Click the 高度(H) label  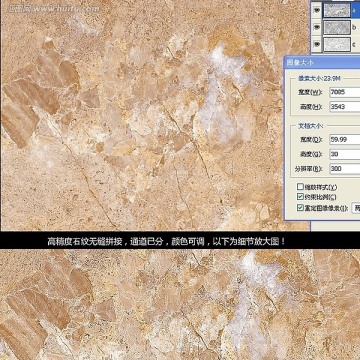coord(311,107)
